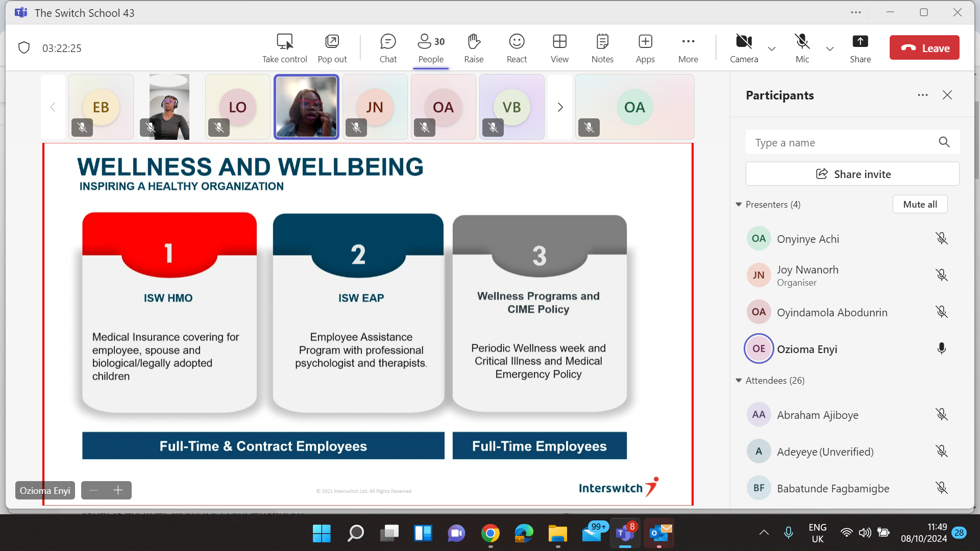980x551 pixels.
Task: Open meeting Notes
Action: click(602, 48)
